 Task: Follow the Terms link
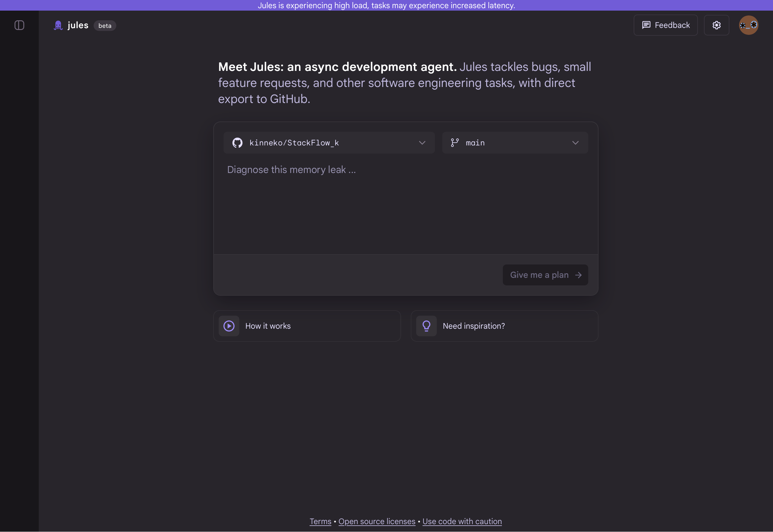tap(320, 521)
